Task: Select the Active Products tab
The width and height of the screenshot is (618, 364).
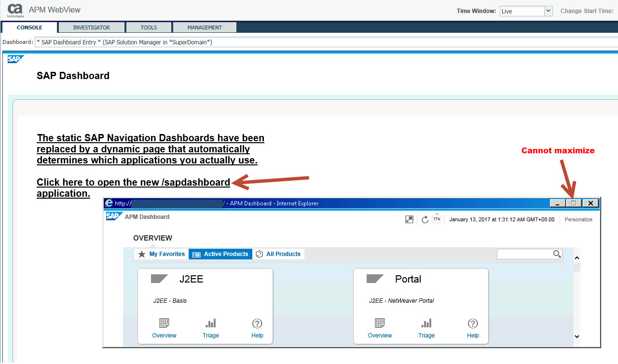Action: point(220,254)
